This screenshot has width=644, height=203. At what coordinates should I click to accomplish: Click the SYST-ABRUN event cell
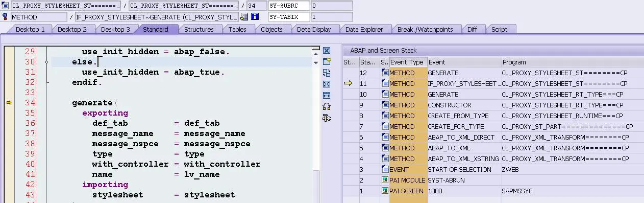point(464,180)
